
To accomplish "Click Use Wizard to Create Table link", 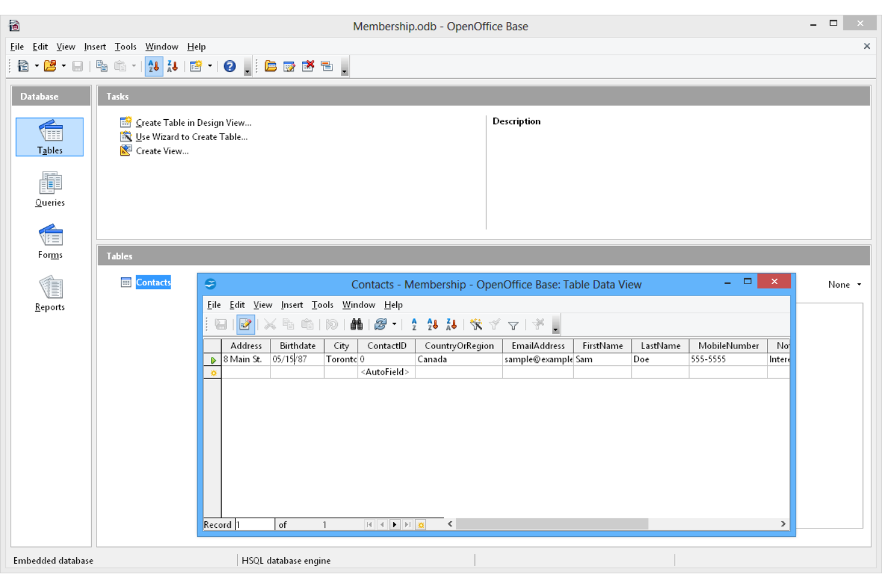I will [x=191, y=136].
